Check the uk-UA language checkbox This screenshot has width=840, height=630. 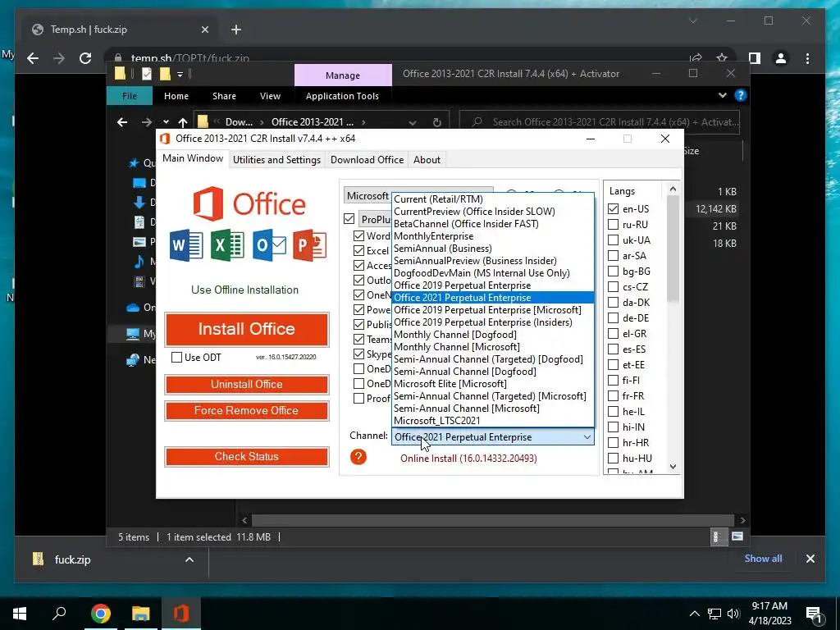pos(614,240)
